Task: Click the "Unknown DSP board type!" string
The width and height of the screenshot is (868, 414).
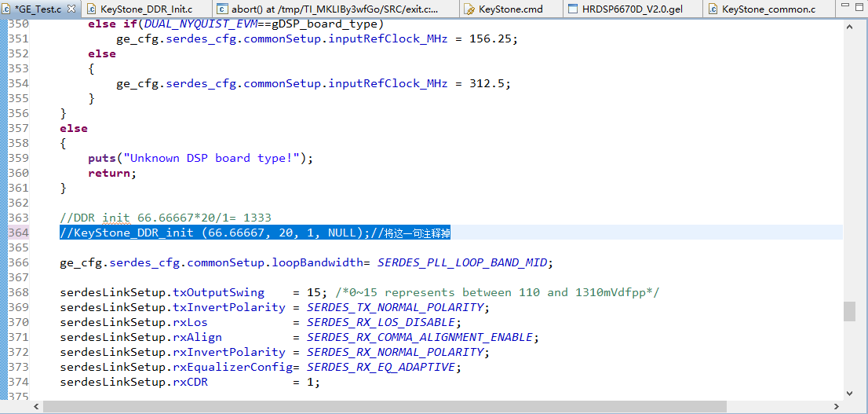Action: pos(210,159)
